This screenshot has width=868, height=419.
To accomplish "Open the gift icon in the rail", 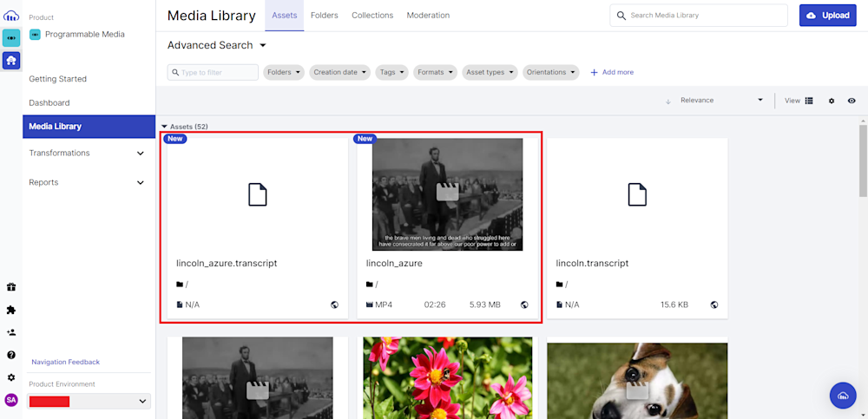I will (11, 287).
